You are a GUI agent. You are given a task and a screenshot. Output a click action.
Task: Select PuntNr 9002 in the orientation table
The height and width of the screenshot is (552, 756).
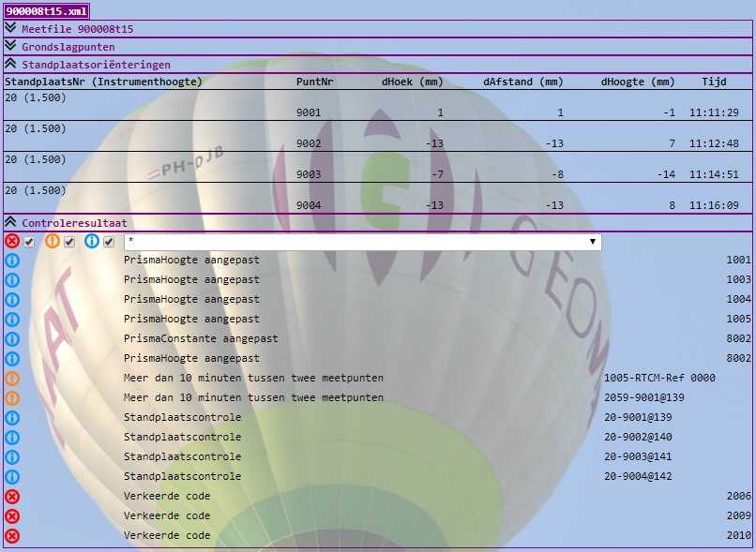[x=309, y=143]
